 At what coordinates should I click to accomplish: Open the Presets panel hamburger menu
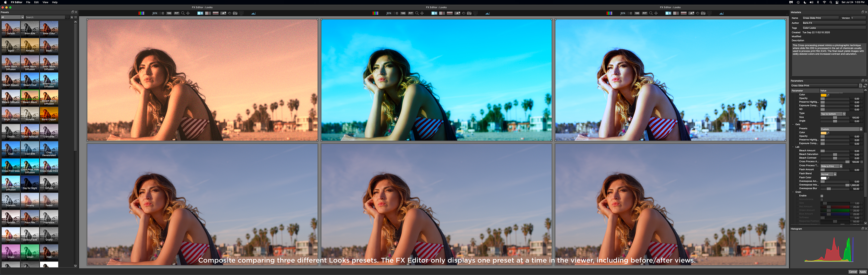point(76,17)
